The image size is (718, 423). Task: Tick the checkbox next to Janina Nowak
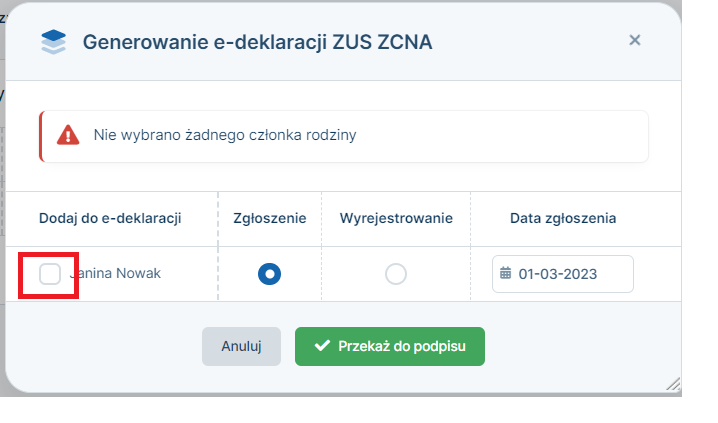pos(50,274)
